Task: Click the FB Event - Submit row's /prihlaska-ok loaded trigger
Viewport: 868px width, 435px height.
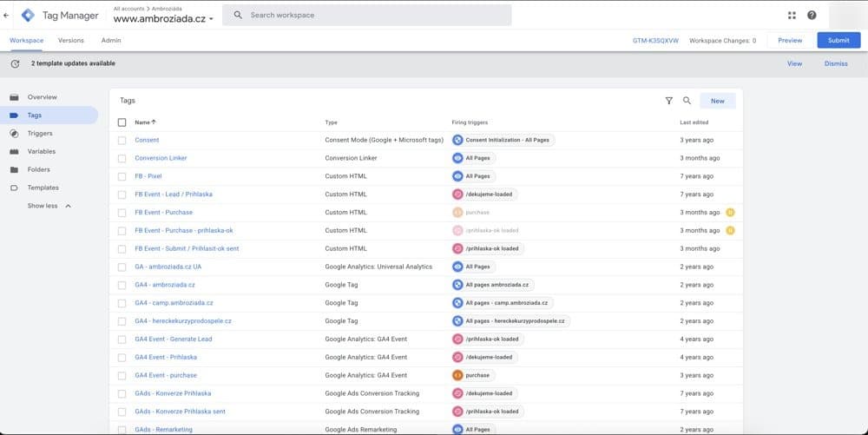Action: [488, 248]
